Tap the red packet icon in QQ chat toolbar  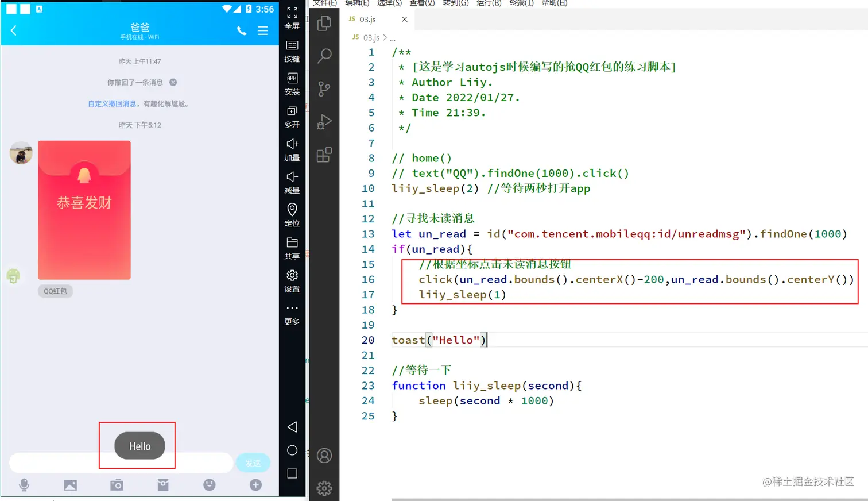[x=163, y=485]
